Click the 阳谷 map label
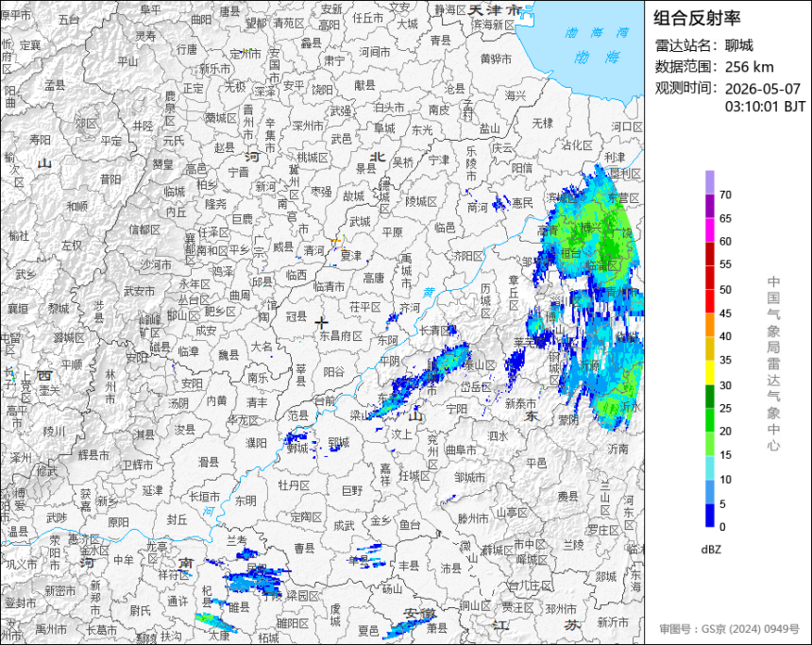 click(333, 371)
